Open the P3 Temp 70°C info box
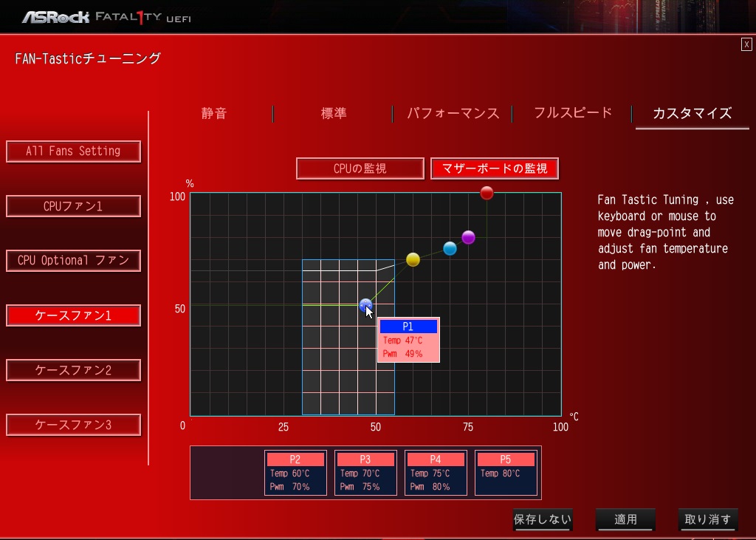Image resolution: width=756 pixels, height=540 pixels. pyautogui.click(x=365, y=473)
